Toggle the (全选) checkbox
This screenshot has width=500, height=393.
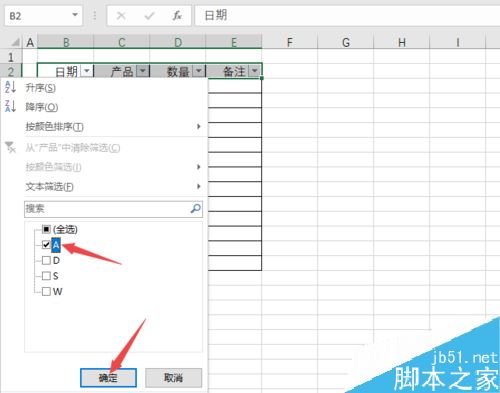point(46,229)
